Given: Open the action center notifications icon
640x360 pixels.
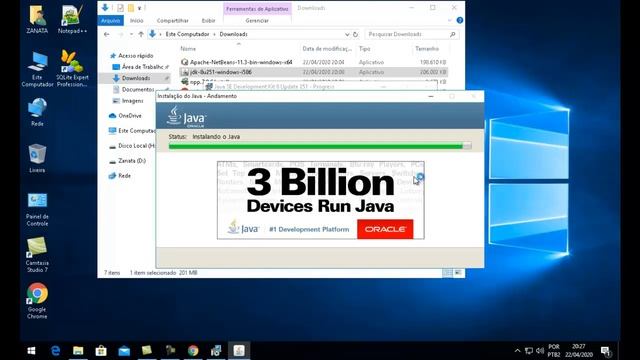Looking at the screenshot, I should point(605,351).
